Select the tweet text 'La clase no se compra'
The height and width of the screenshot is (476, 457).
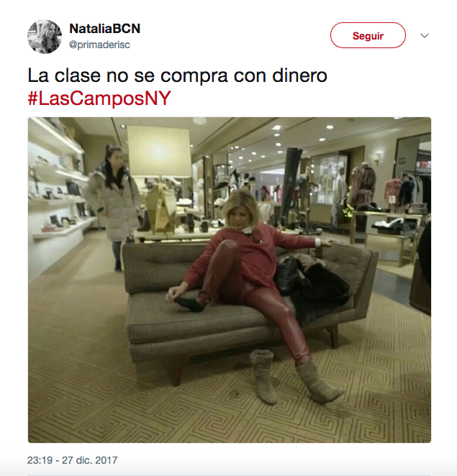(127, 75)
